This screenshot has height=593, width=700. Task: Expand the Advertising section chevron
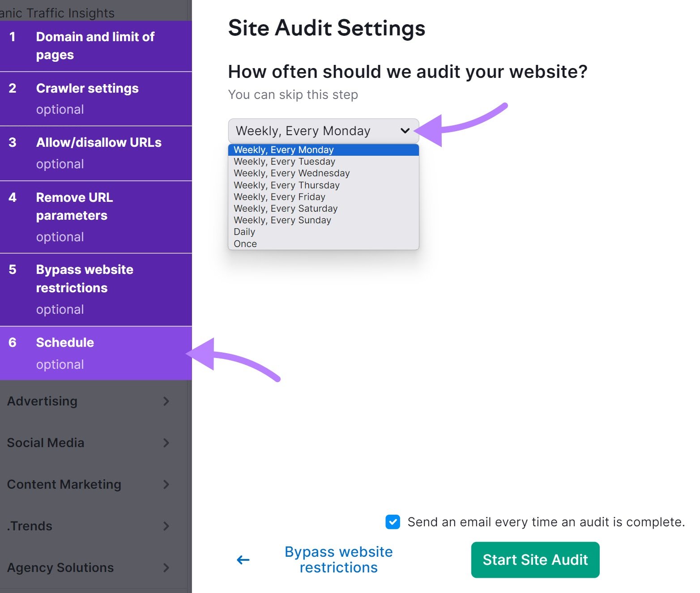click(166, 401)
